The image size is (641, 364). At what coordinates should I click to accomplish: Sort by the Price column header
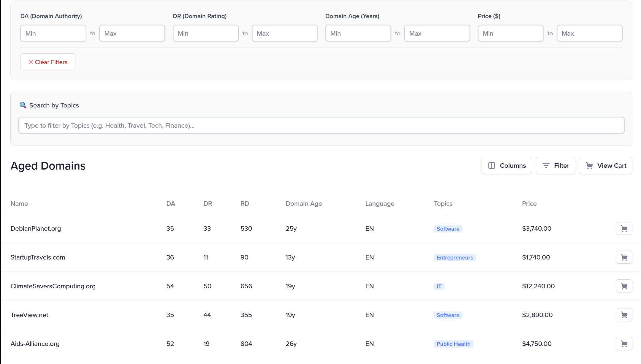529,204
